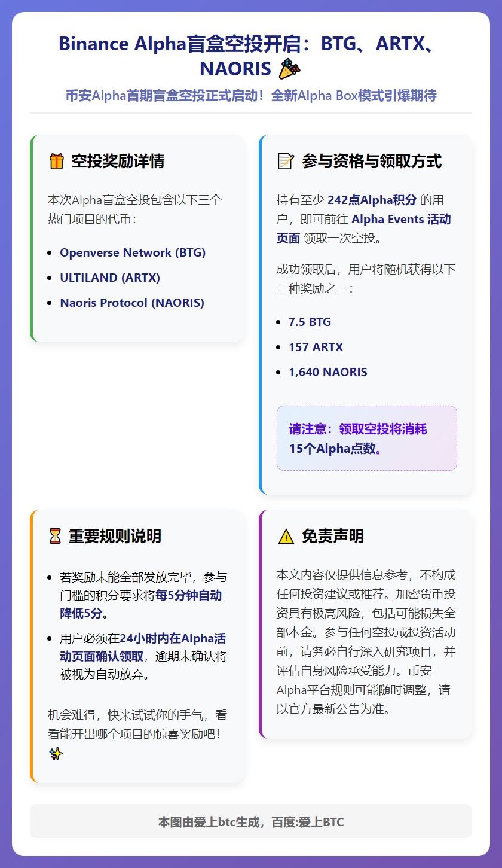Open the Alpha Events 活动页面 bold text
Image resolution: width=502 pixels, height=868 pixels.
click(364, 229)
